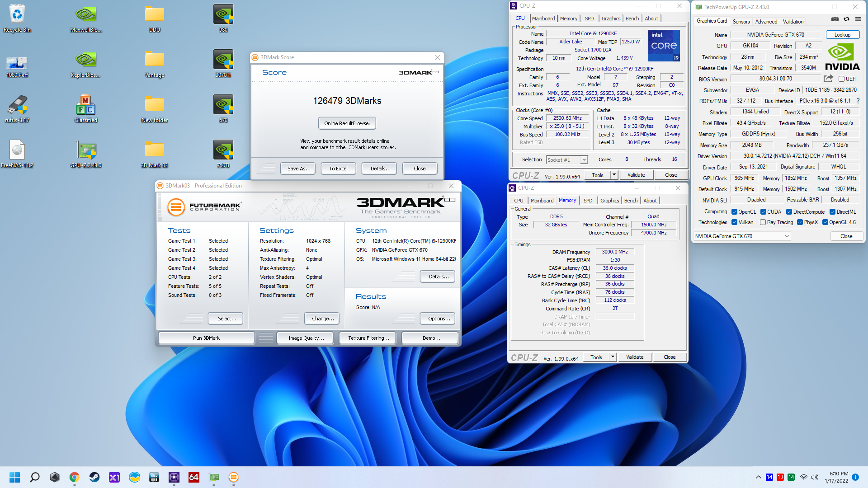Toggle the OpenGL 4.6 checkbox
The height and width of the screenshot is (488, 868).
(x=825, y=222)
